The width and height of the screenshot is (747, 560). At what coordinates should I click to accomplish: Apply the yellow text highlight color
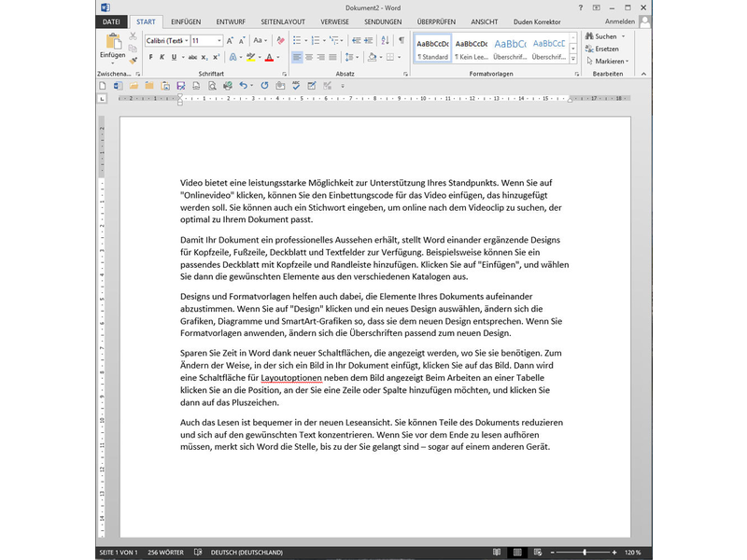[250, 57]
